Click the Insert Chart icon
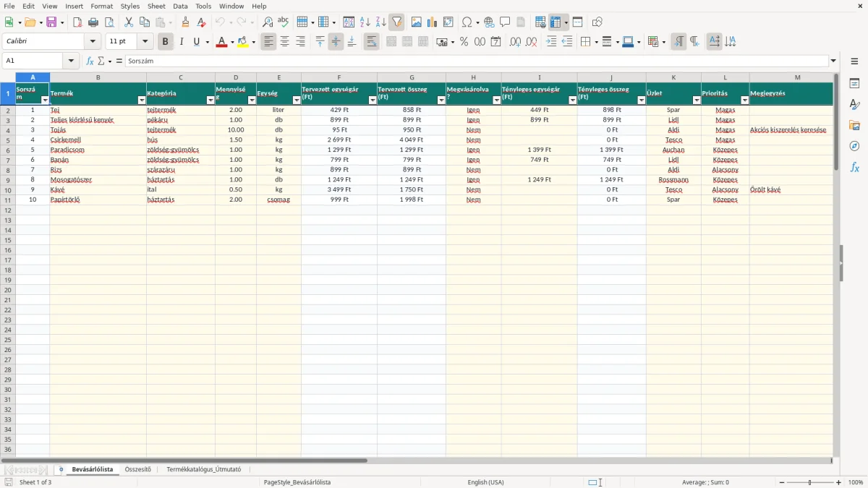The height and width of the screenshot is (488, 868). click(x=433, y=22)
